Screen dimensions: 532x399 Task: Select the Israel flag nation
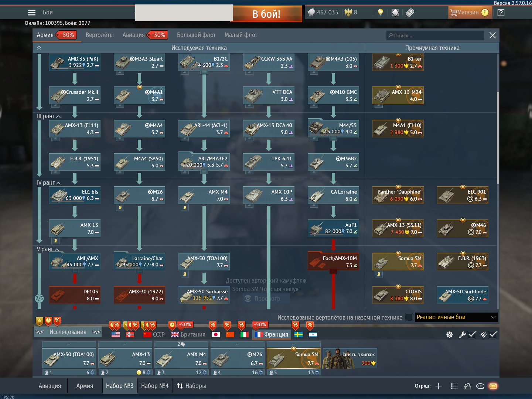313,334
